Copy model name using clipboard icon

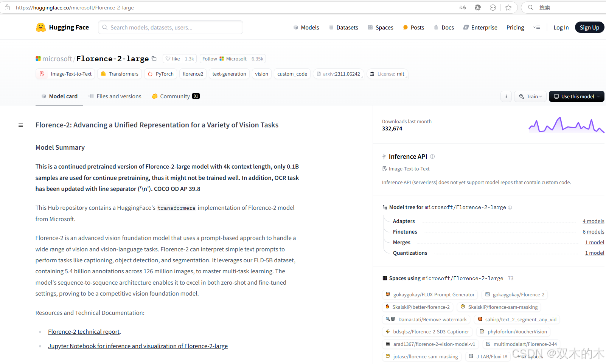(154, 59)
